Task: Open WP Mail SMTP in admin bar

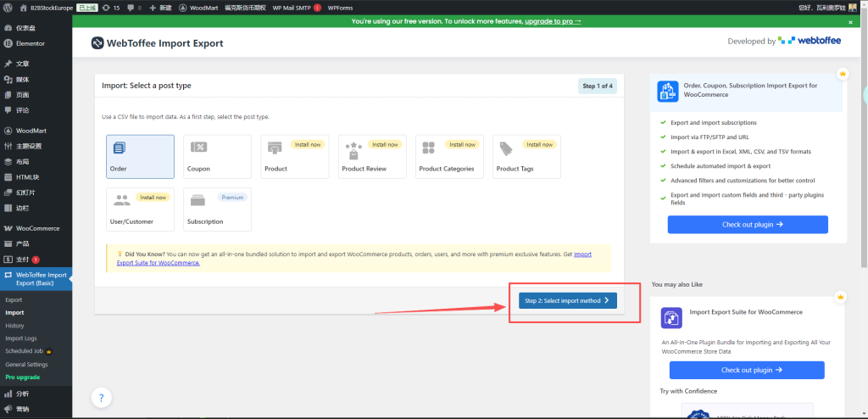Action: (297, 8)
